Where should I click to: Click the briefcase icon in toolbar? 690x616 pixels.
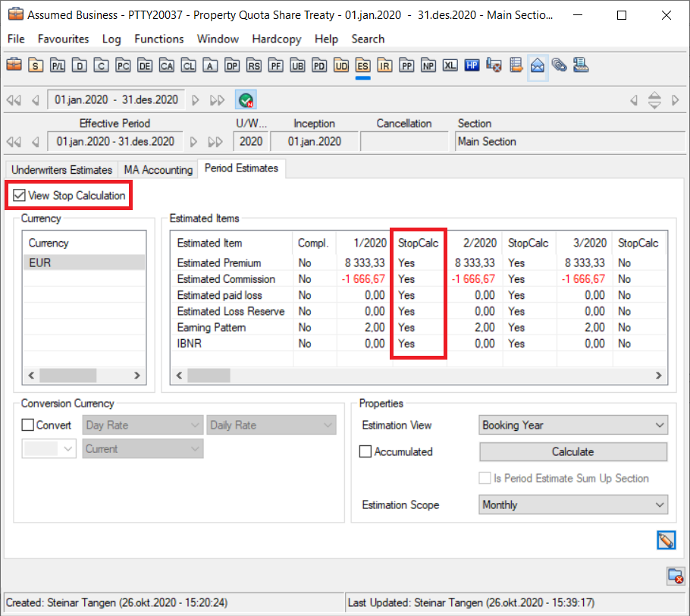pos(14,66)
